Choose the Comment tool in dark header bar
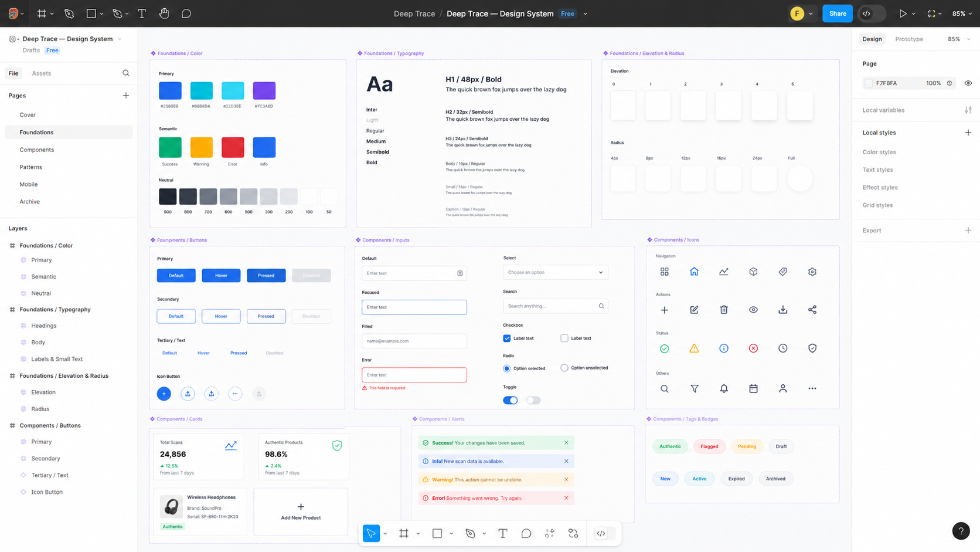This screenshot has width=980, height=552. (186, 13)
